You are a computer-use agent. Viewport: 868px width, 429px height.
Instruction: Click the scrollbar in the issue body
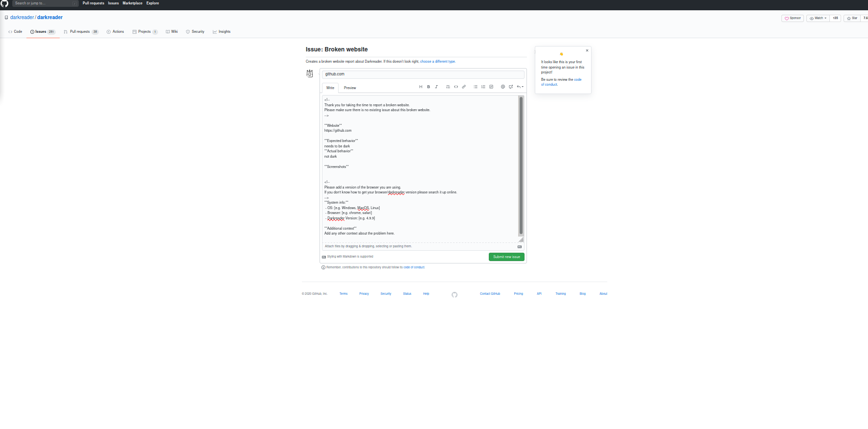521,166
